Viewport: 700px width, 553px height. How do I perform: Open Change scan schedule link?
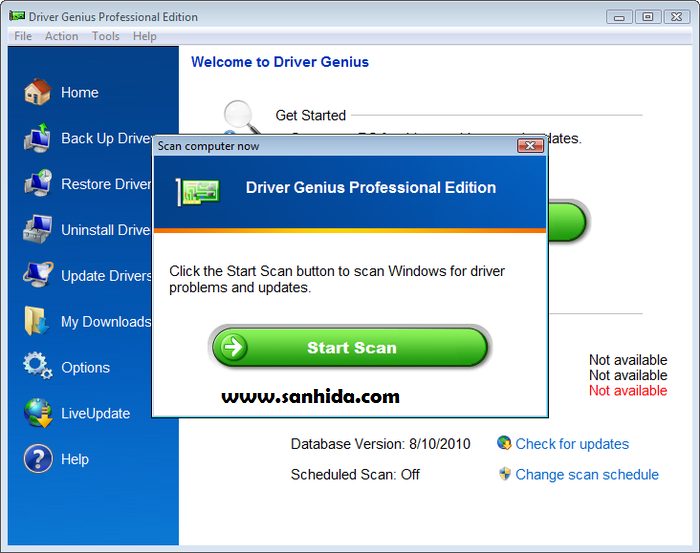click(x=587, y=474)
